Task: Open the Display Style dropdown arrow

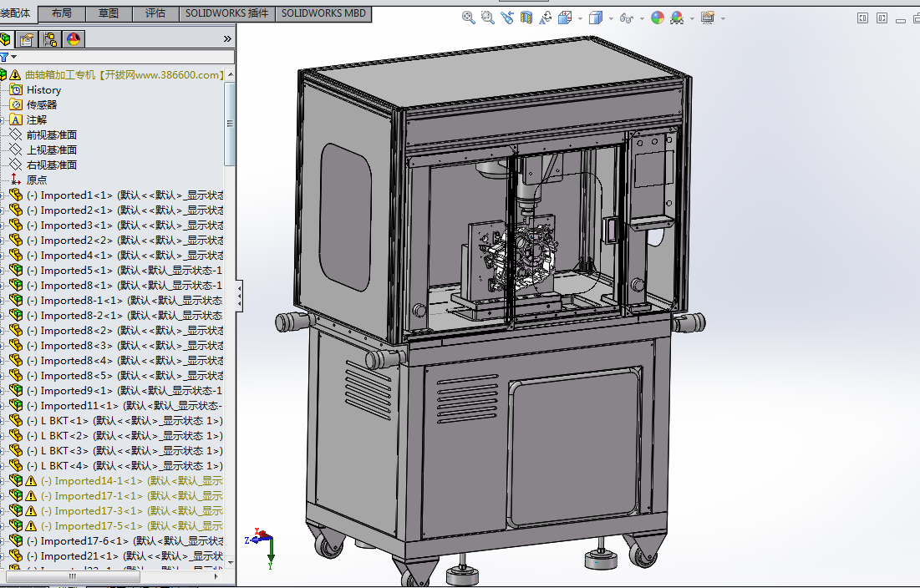Action: 611,17
